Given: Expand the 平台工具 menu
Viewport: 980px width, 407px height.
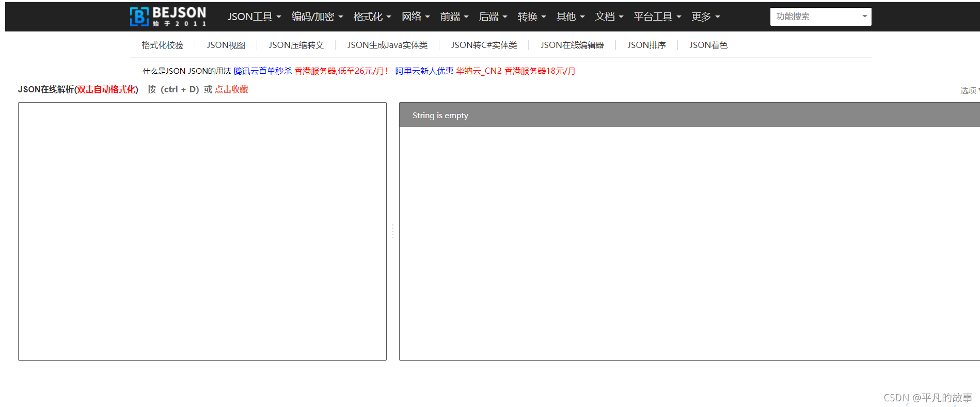Looking at the screenshot, I should [657, 17].
